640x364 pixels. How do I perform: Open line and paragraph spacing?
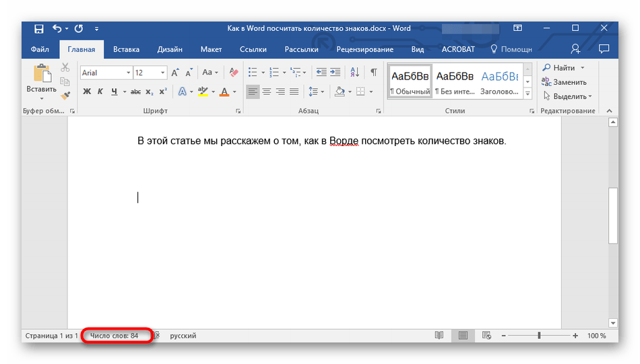[316, 92]
